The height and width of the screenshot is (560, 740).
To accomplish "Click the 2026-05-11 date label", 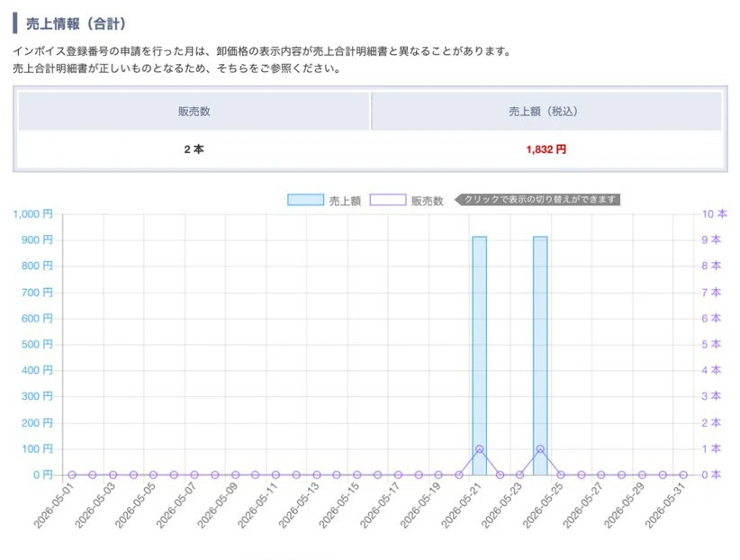I will tap(257, 505).
